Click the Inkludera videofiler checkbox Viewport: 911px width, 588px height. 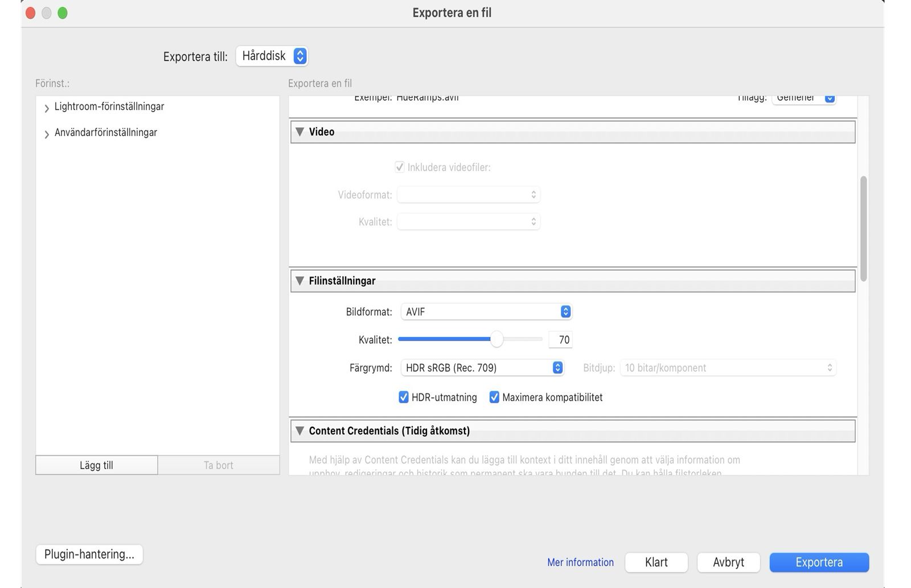click(400, 167)
